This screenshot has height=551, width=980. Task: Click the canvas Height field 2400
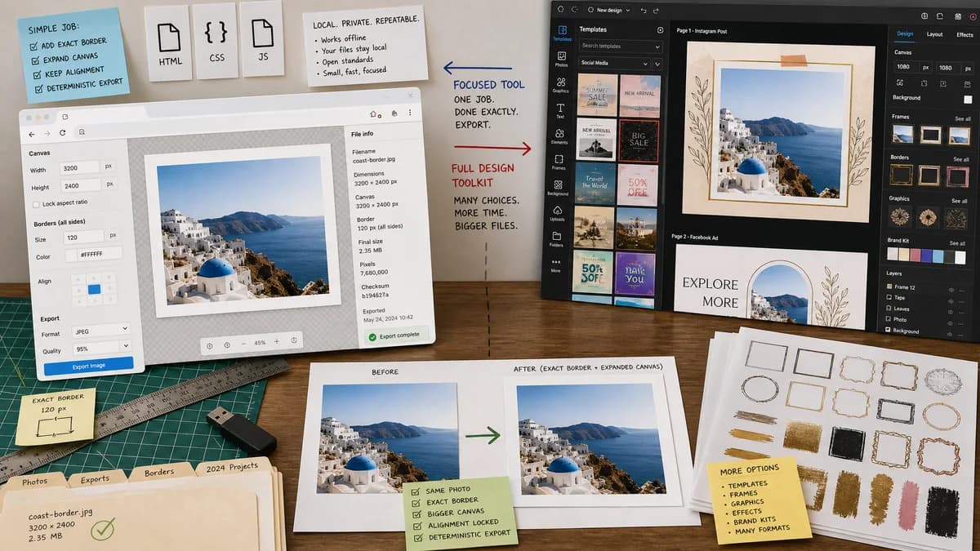tap(79, 186)
